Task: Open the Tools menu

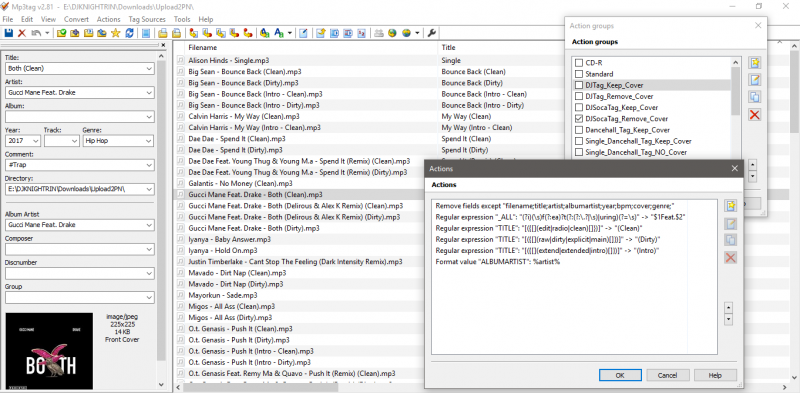Action: coord(182,19)
